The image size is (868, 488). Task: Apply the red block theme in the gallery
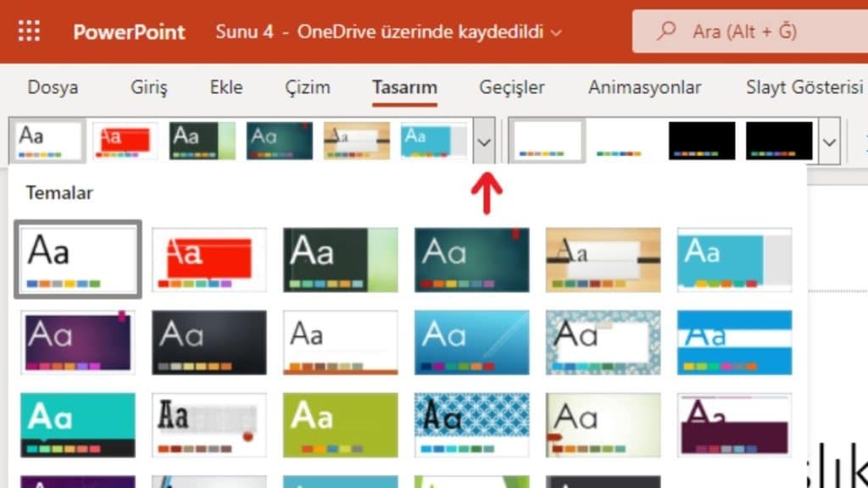(209, 260)
